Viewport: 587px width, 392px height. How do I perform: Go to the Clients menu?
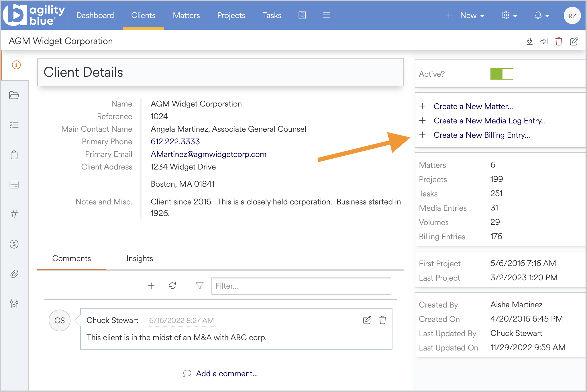point(143,15)
